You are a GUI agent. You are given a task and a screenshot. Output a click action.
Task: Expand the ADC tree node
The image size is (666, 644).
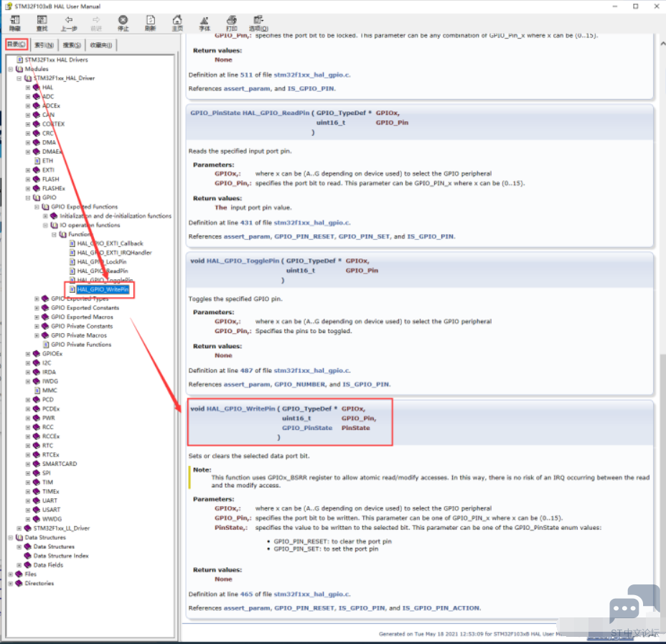(x=28, y=97)
